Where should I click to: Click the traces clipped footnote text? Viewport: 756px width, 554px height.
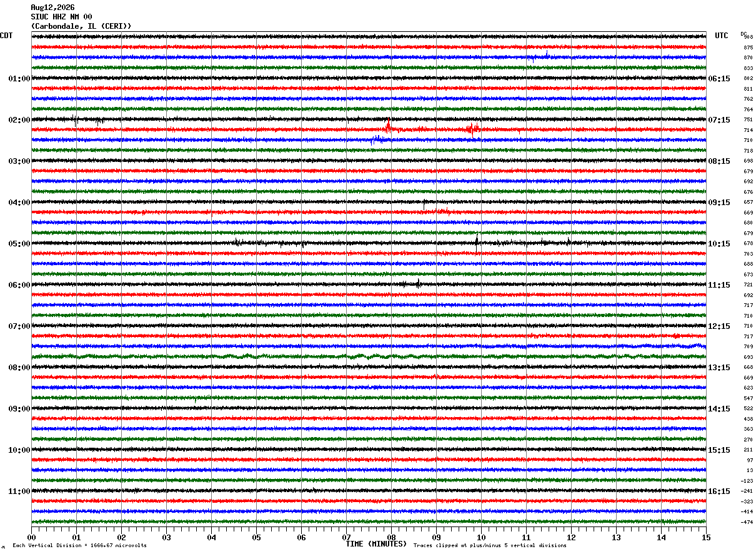[x=490, y=545]
